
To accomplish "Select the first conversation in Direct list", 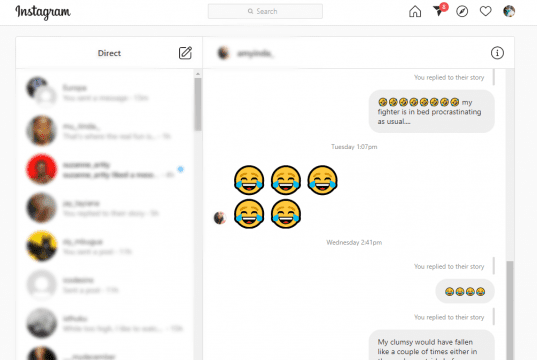I will click(104, 92).
